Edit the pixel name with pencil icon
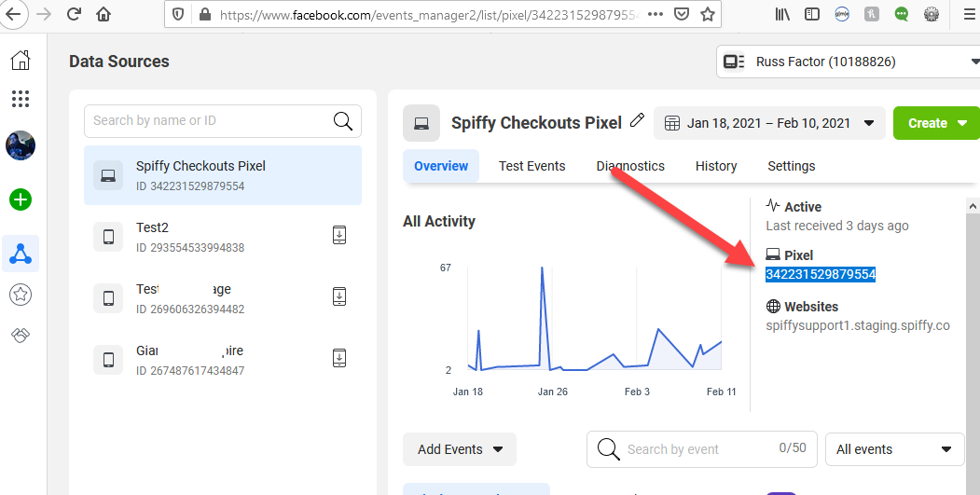 (637, 120)
